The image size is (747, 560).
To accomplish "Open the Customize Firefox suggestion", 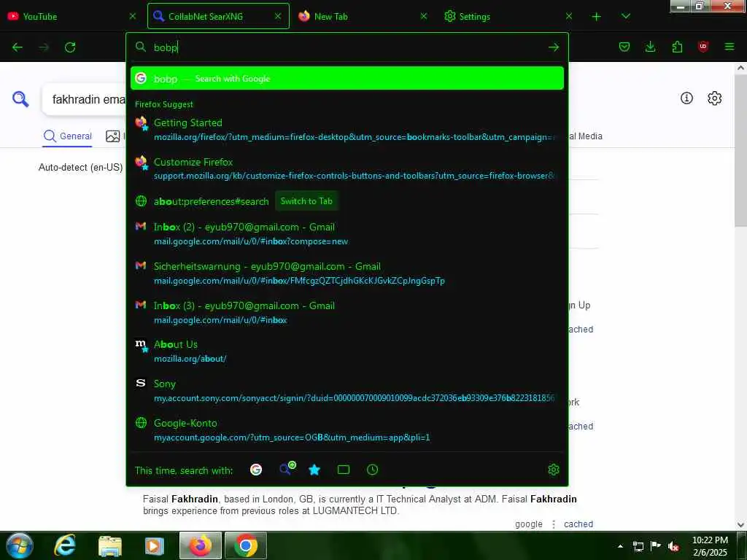I will point(347,168).
